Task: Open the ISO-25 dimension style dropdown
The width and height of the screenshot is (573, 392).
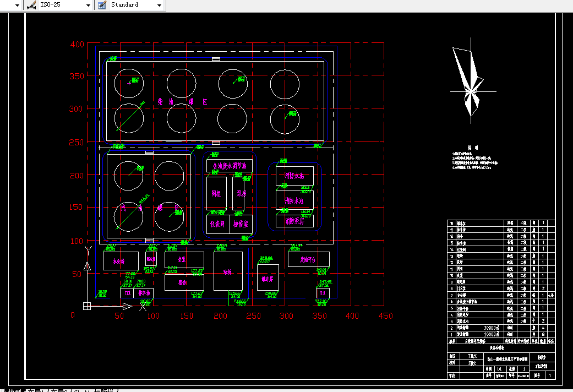Action: (88, 5)
